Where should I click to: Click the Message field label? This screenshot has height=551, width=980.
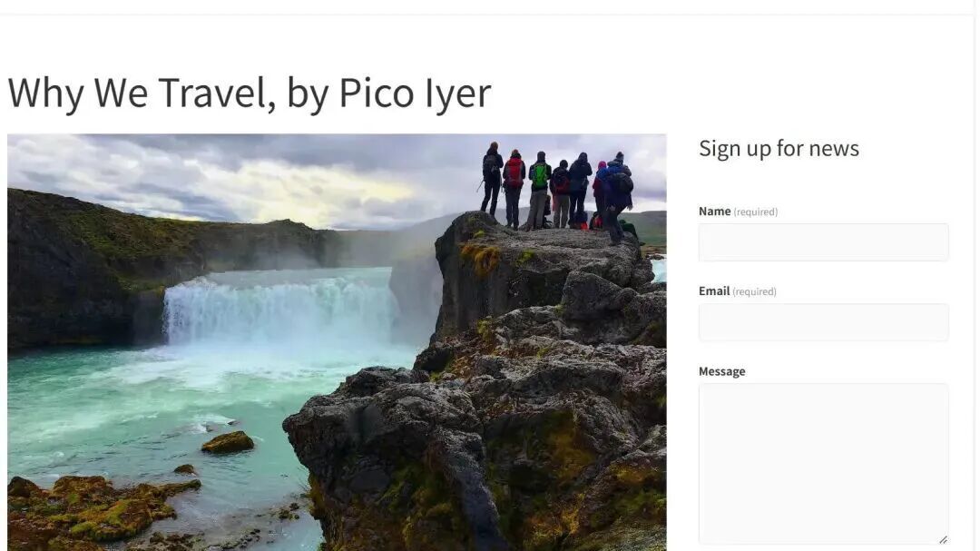coord(722,371)
